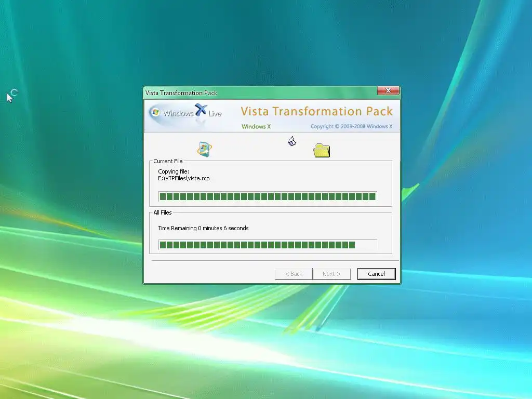The image size is (532, 399).
Task: Click the Windows X Live logo
Action: click(186, 113)
